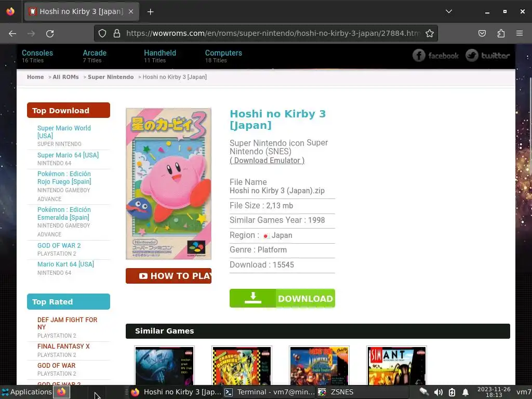Open the SimAnt similar game thumbnail
The width and height of the screenshot is (532, 399).
click(x=396, y=365)
